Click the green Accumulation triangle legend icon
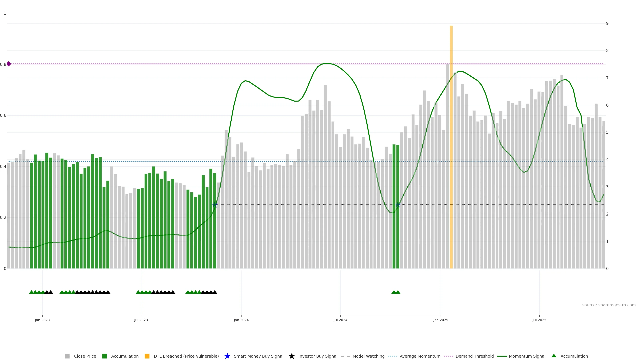 (x=554, y=356)
